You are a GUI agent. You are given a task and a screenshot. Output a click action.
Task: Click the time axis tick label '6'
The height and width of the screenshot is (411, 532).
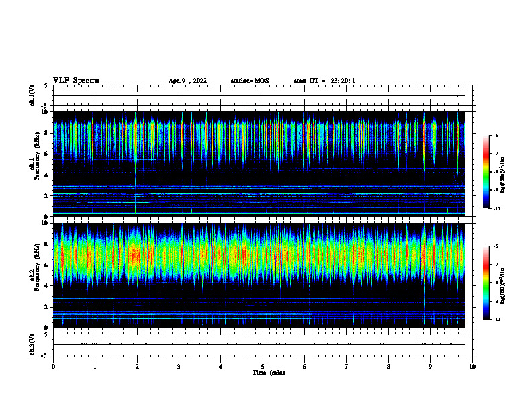tap(305, 367)
